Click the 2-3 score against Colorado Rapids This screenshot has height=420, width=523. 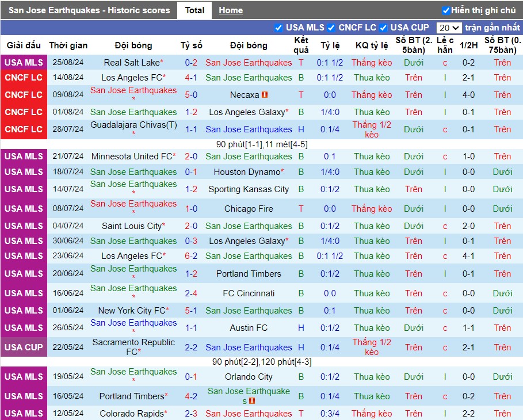(191, 413)
